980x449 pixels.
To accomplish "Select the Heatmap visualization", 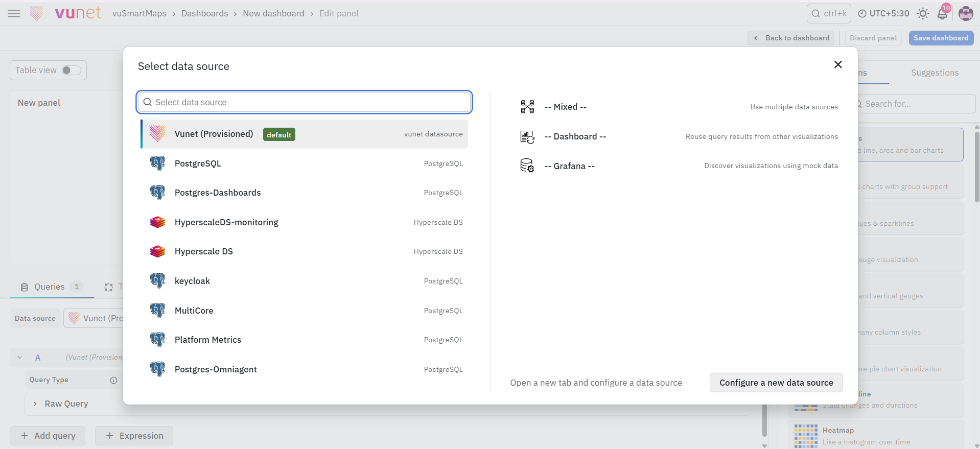I will [x=876, y=436].
